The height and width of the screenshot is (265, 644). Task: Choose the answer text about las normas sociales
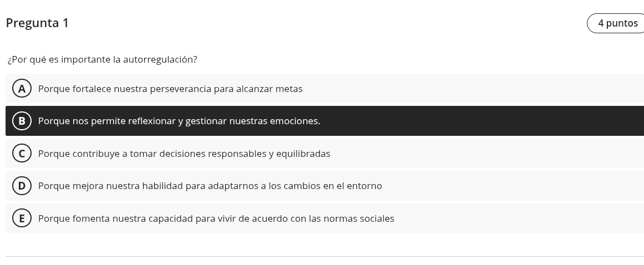pyautogui.click(x=216, y=218)
